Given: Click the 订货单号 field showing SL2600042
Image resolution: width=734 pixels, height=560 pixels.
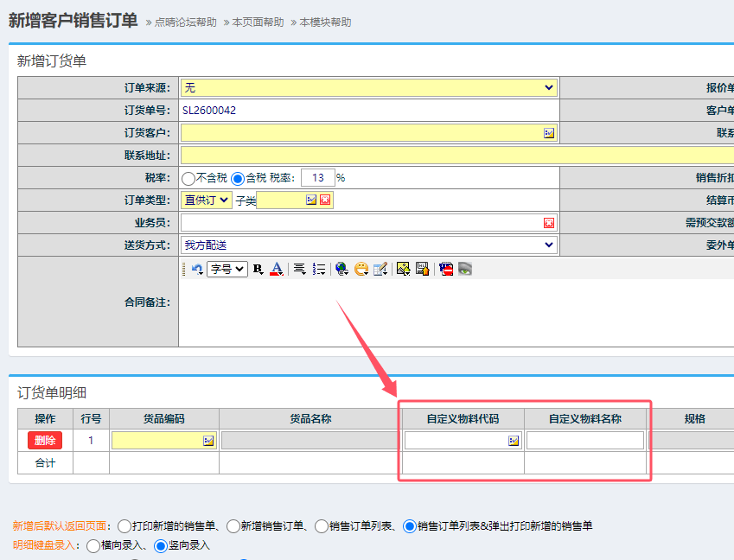Looking at the screenshot, I should (369, 111).
